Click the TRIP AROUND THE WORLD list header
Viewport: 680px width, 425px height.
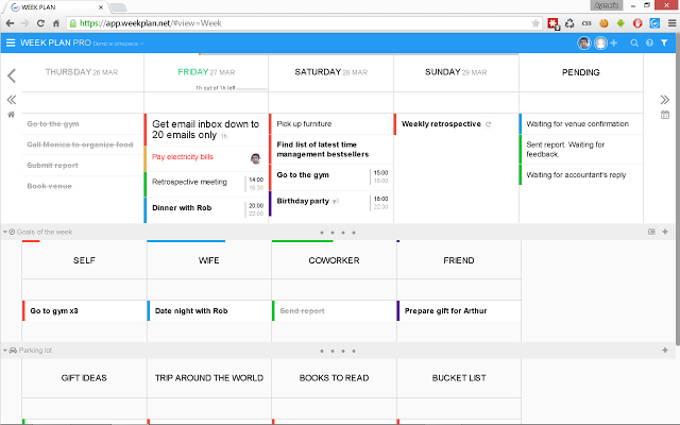209,378
